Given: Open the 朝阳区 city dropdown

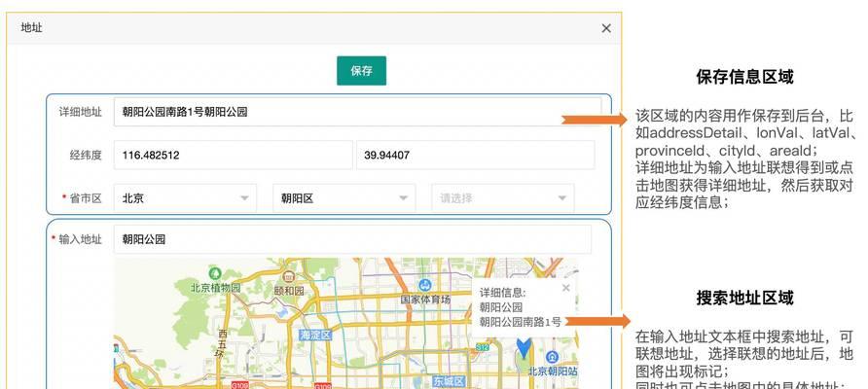Looking at the screenshot, I should pos(344,198).
